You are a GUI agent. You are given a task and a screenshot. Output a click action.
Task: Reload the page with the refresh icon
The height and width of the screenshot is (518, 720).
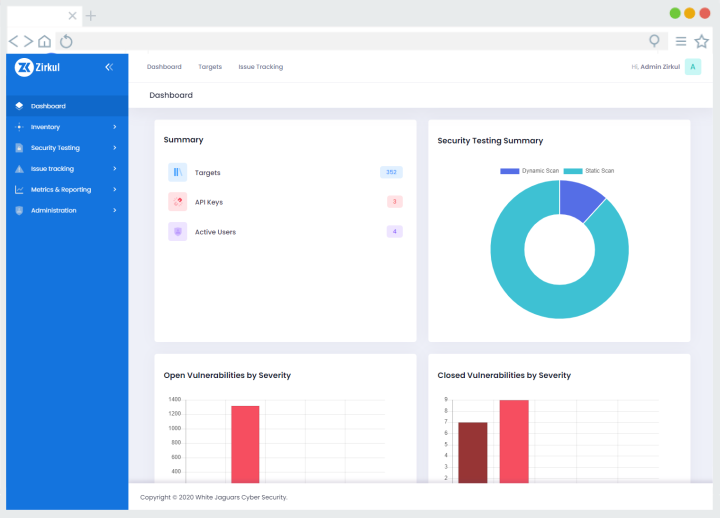point(66,41)
